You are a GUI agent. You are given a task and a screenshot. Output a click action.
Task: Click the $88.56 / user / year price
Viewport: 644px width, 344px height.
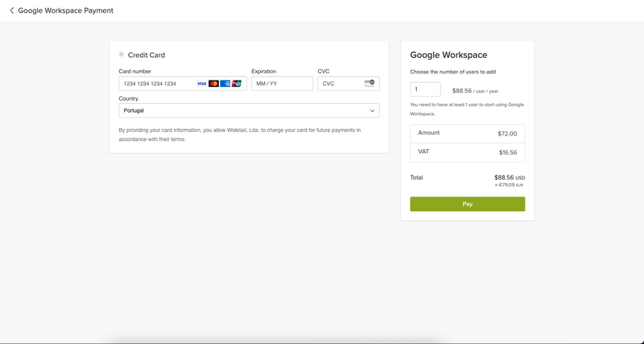475,91
